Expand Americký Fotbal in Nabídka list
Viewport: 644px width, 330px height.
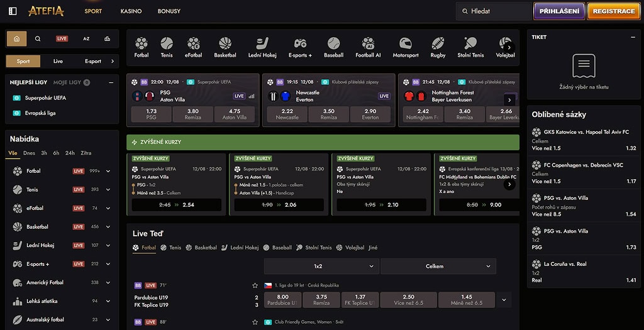click(108, 282)
